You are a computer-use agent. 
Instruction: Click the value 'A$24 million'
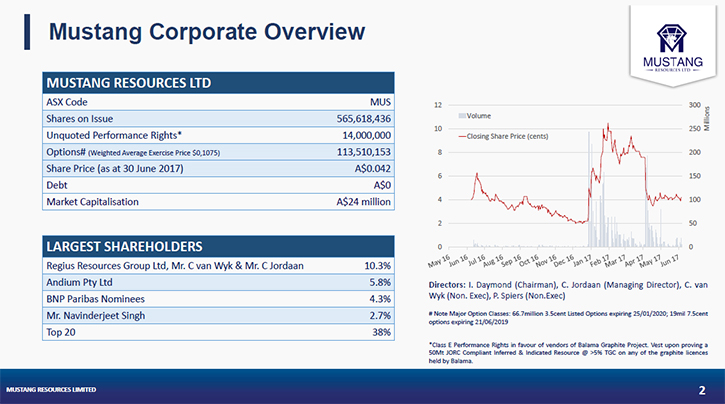point(363,202)
